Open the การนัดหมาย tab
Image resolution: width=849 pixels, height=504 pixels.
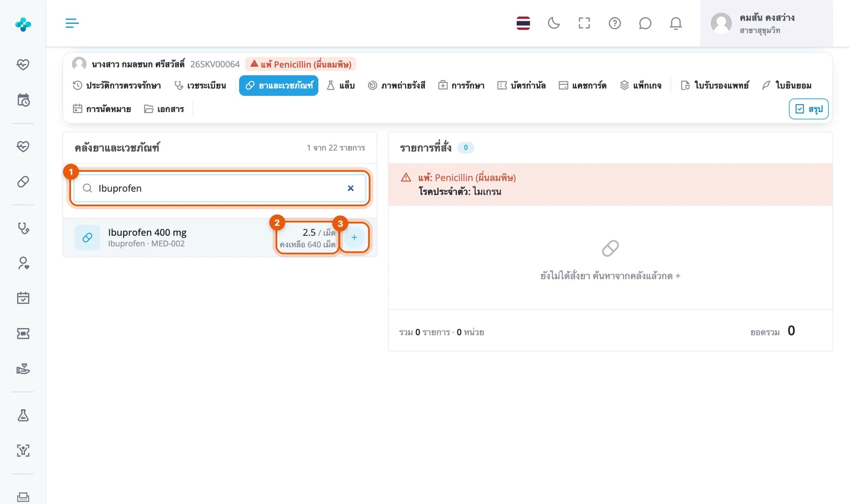click(102, 109)
